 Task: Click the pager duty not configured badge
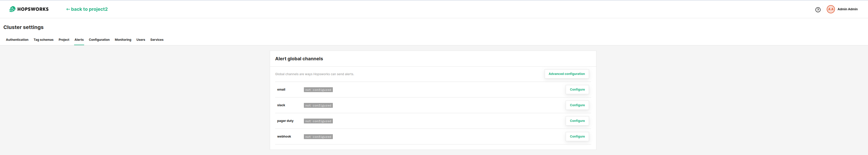tap(318, 121)
